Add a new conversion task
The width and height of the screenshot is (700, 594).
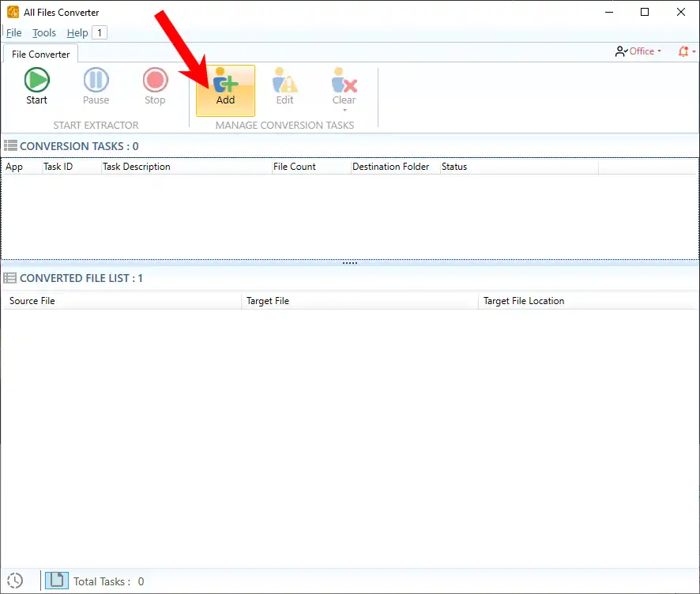pos(225,91)
